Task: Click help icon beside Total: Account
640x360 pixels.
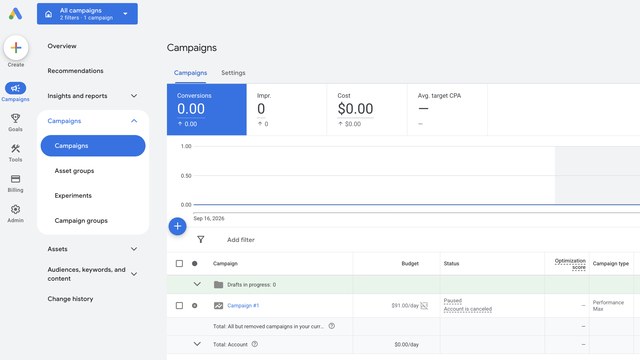Action: pos(255,344)
